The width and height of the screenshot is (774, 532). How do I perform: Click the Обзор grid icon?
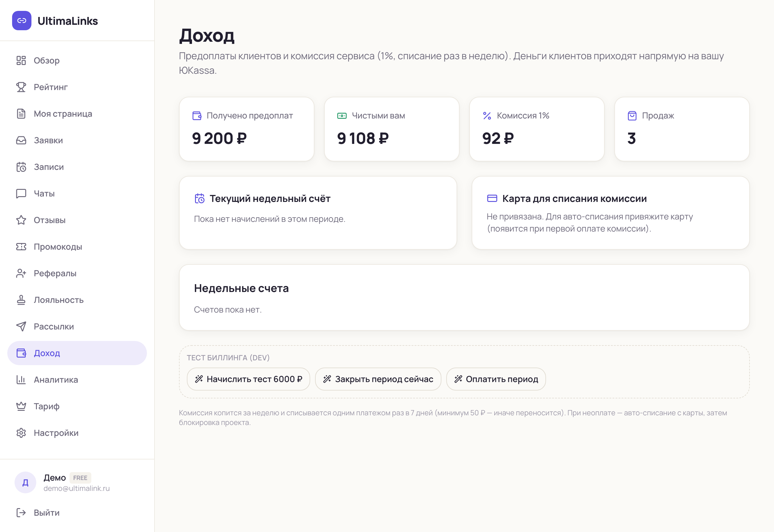click(21, 60)
